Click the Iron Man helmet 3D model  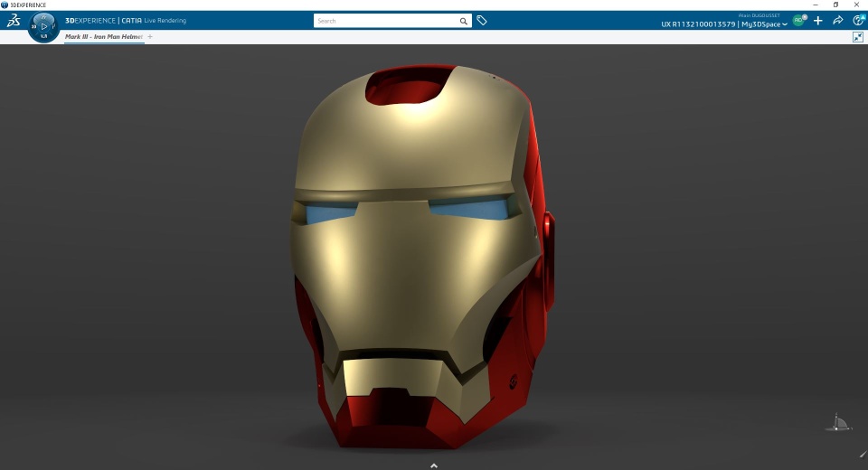coord(422,256)
